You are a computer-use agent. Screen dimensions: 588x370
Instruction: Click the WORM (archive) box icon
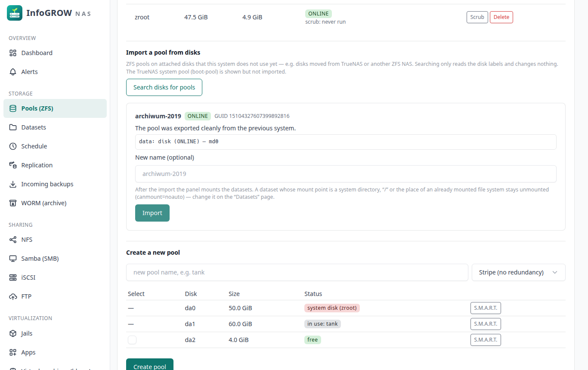pyautogui.click(x=13, y=203)
